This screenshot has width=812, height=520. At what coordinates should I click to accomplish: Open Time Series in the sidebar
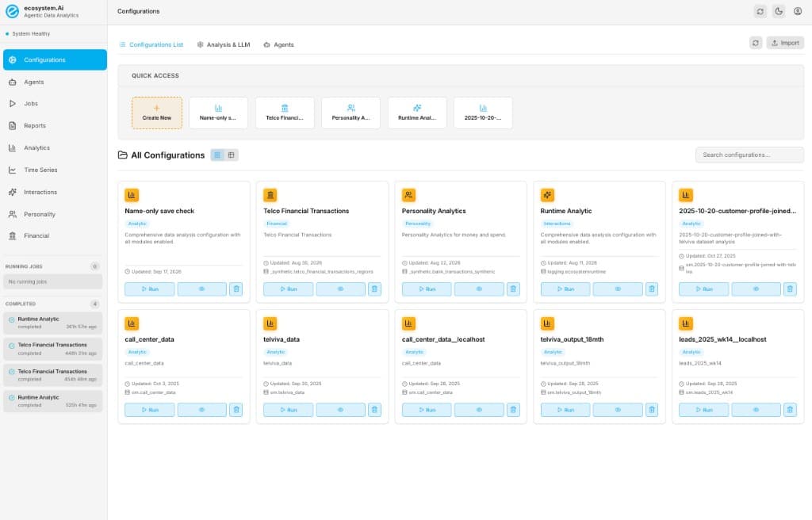pyautogui.click(x=55, y=170)
